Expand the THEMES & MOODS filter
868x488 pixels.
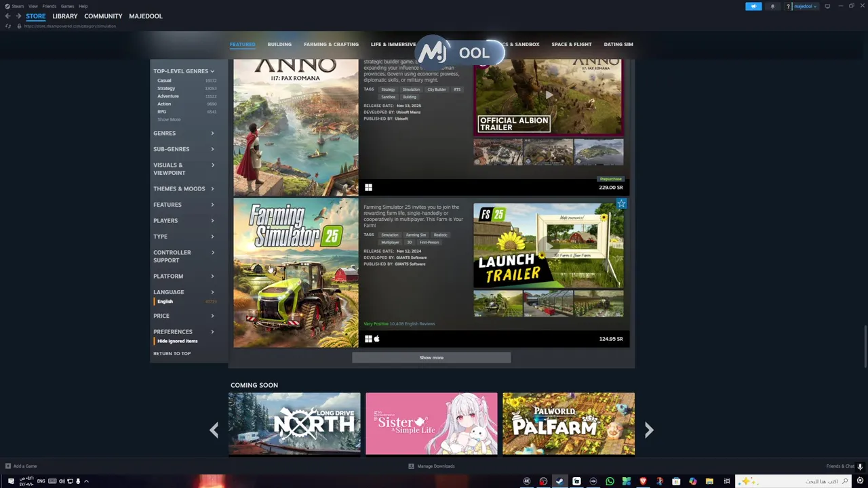tap(184, 189)
